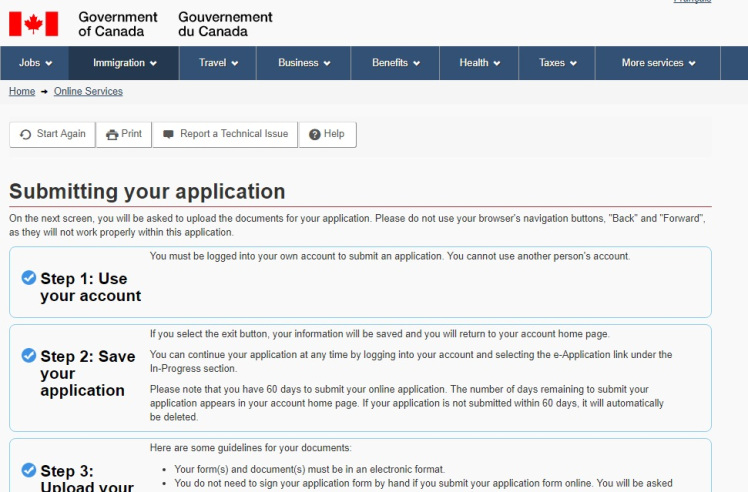748x492 pixels.
Task: Click the 'You must be logged into your own account' text
Action: click(x=390, y=256)
